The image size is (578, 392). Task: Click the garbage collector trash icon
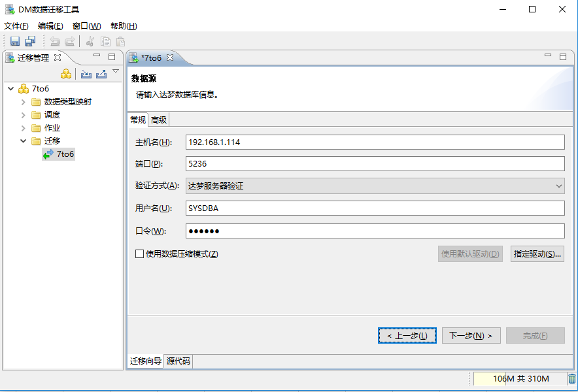click(x=571, y=379)
